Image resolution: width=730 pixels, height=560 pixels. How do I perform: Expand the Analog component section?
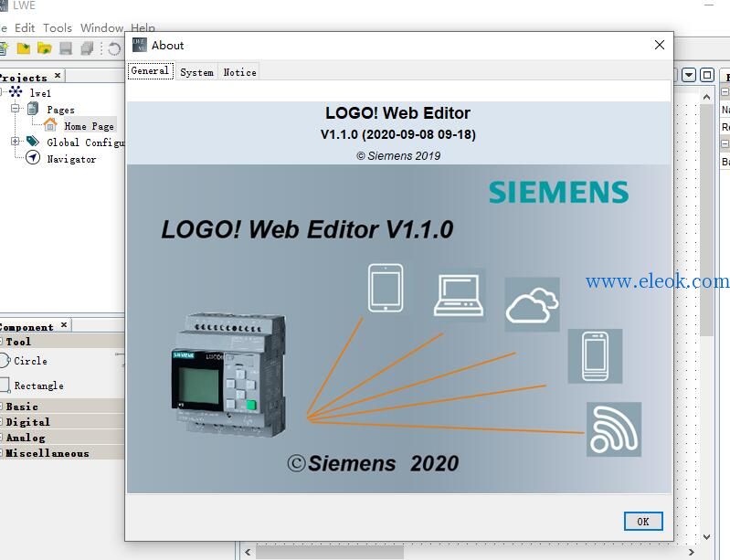2,437
